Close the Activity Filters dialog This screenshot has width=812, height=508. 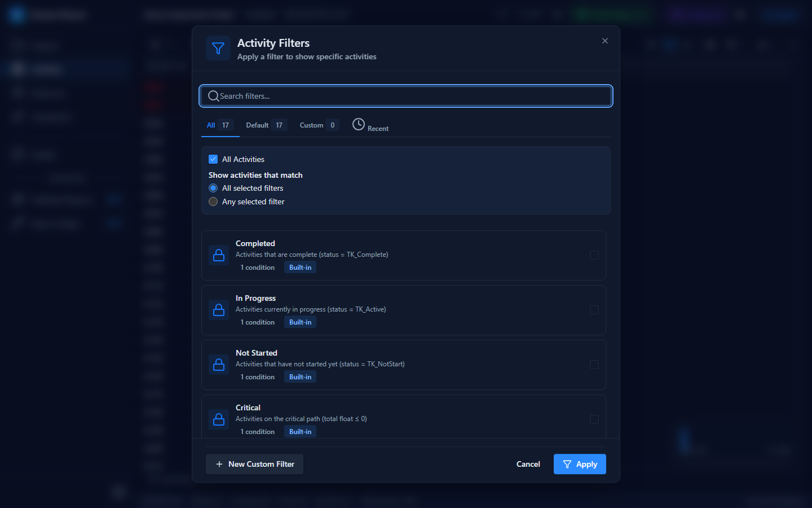[605, 41]
